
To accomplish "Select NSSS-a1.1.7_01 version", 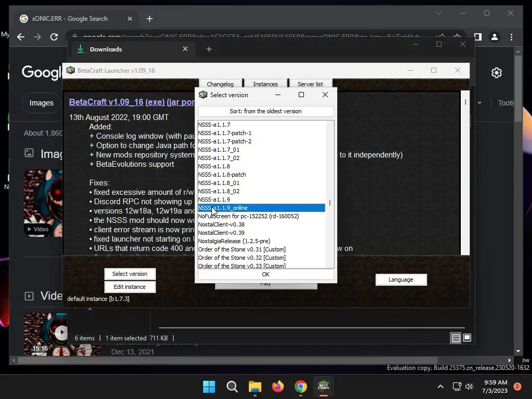I will 261,150.
